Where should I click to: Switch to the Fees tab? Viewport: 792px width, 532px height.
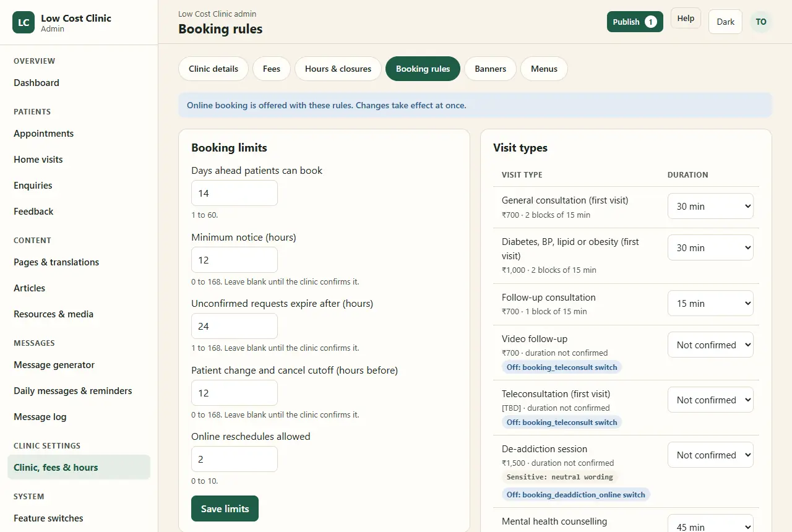coord(272,69)
